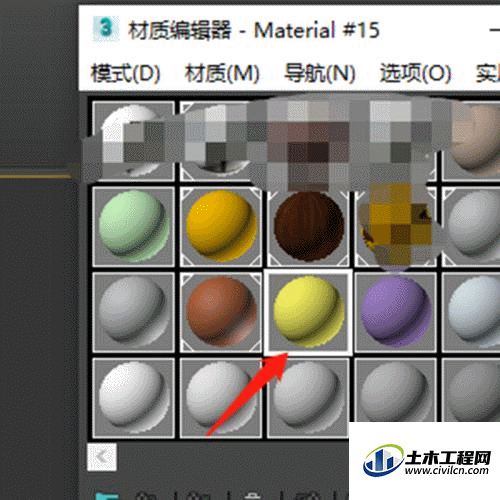Click the 3ds Max icon in the title bar
Screen dimensions: 500x500
[106, 29]
